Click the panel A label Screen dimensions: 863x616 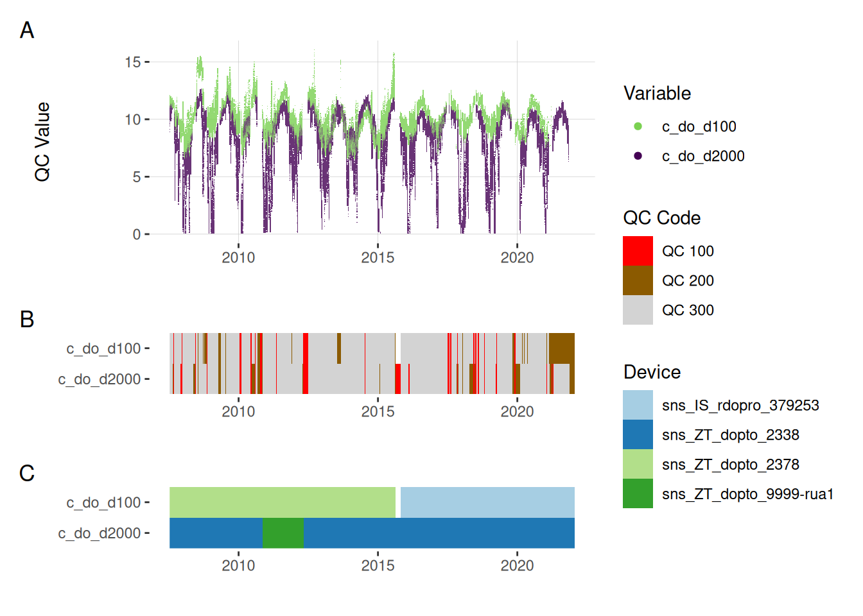pyautogui.click(x=27, y=30)
